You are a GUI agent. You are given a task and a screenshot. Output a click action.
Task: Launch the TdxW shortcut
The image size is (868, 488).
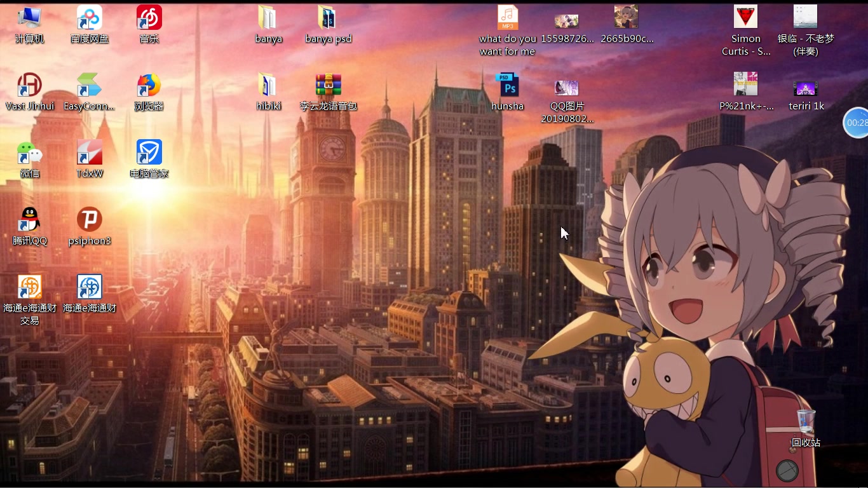tap(90, 152)
